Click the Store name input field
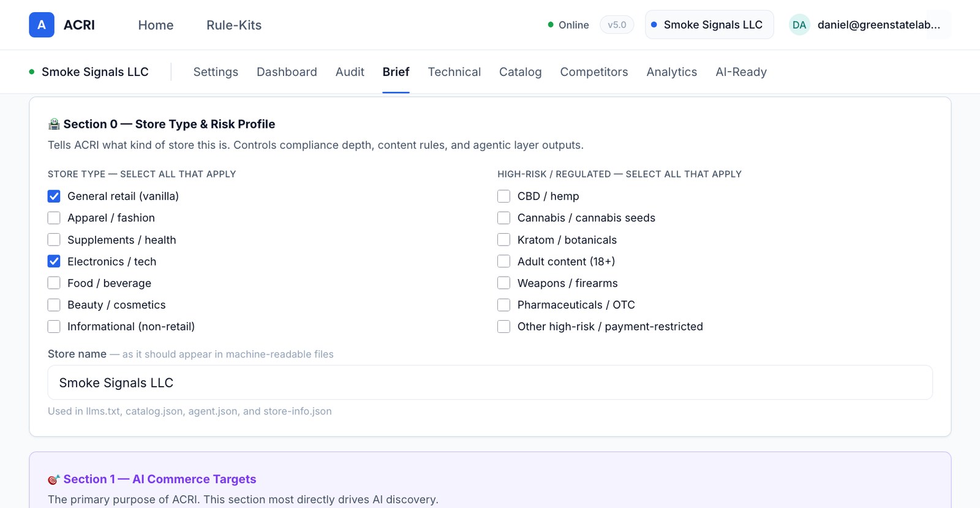Viewport: 980px width, 508px height. (490, 383)
